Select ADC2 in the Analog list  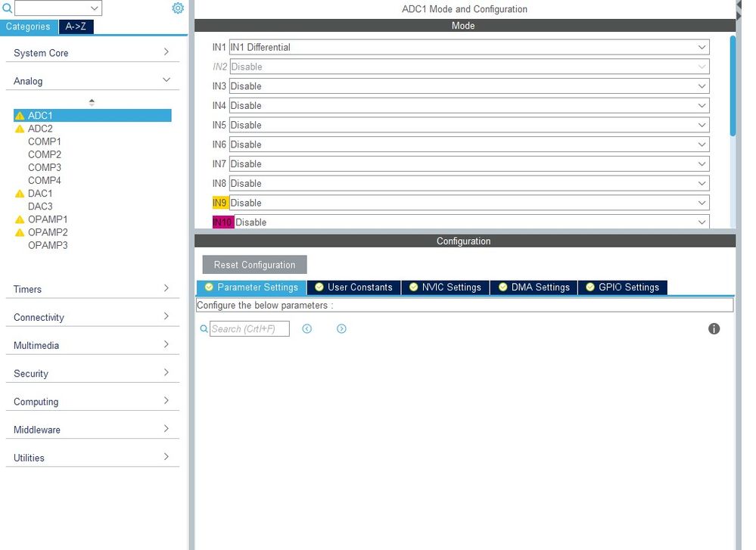coord(40,129)
